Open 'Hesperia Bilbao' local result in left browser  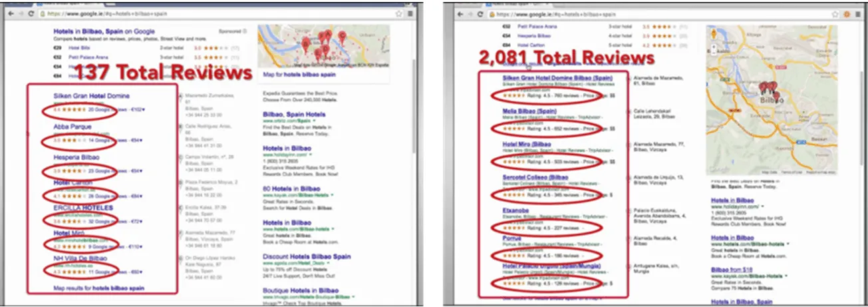pos(76,157)
